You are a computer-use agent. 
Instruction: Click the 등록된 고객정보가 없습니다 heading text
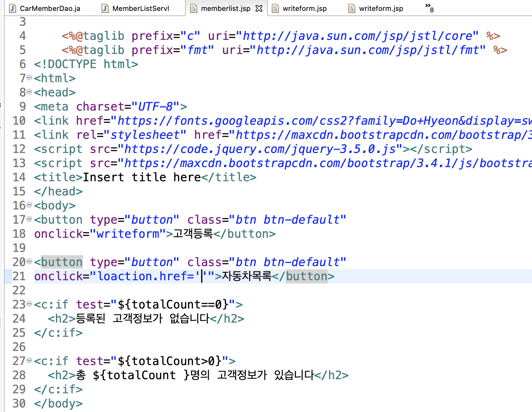point(143,318)
